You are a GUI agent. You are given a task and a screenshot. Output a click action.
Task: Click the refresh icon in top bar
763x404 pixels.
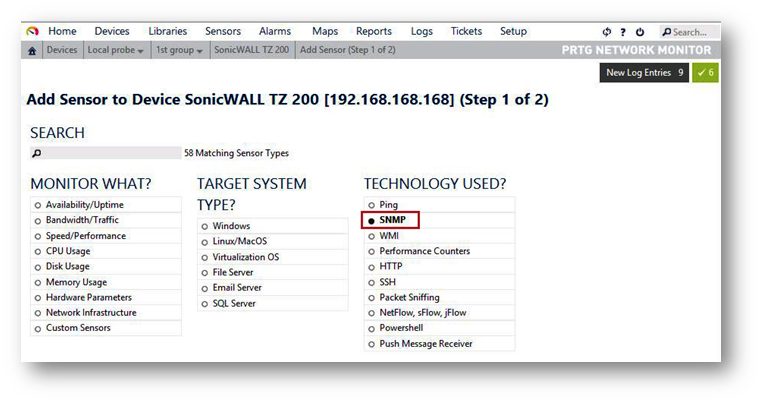pos(606,32)
